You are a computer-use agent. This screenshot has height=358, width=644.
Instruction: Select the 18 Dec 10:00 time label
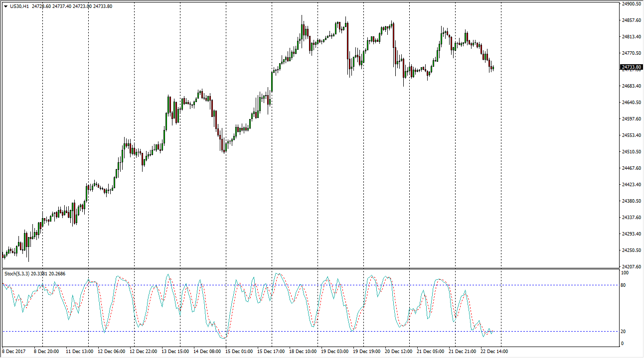click(x=303, y=352)
